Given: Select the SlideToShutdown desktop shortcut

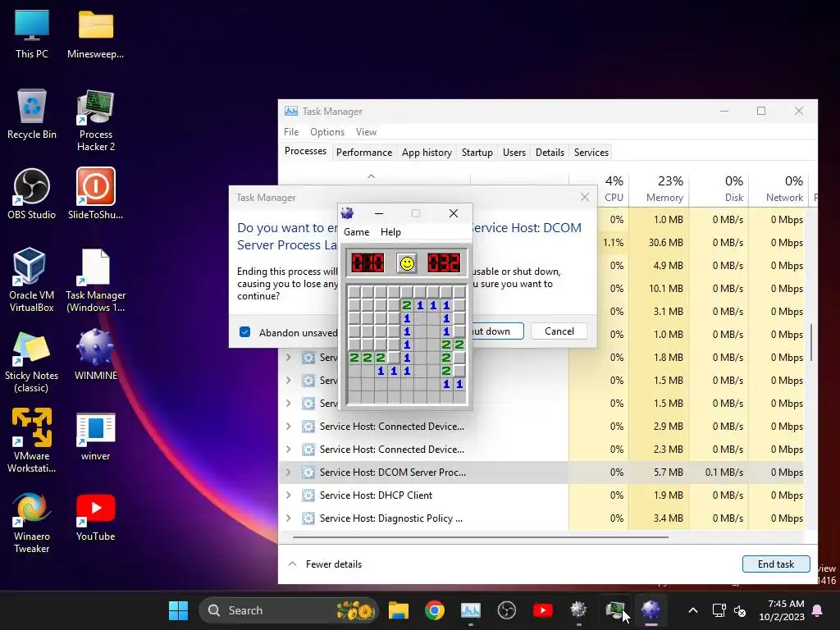Looking at the screenshot, I should click(95, 194).
